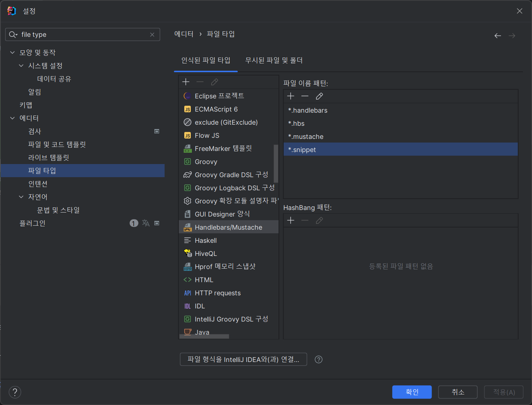Image resolution: width=532 pixels, height=405 pixels.
Task: Click the Groovy Gradle DSL icon
Action: click(188, 175)
